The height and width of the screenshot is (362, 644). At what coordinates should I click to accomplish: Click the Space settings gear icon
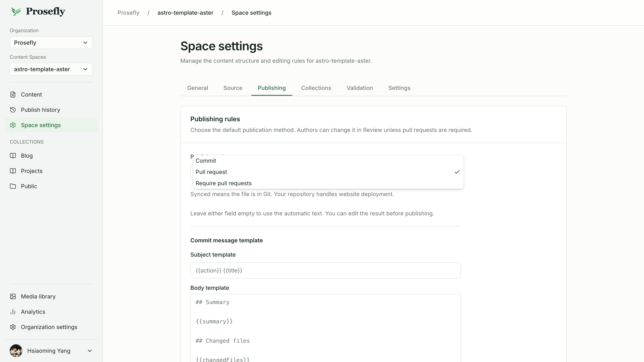(13, 125)
